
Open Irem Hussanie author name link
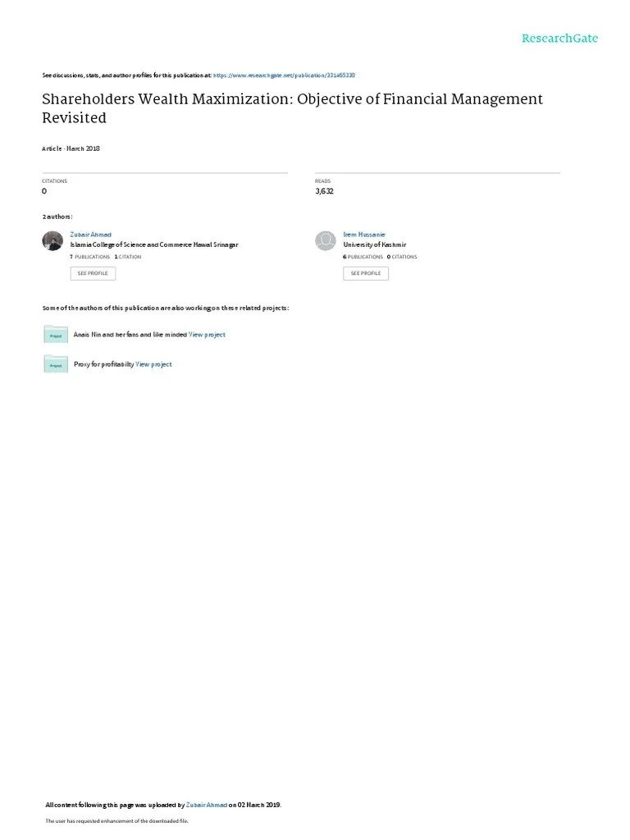364,235
